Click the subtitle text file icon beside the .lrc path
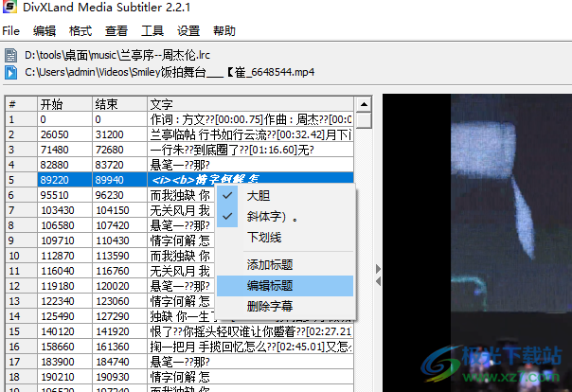 11,56
